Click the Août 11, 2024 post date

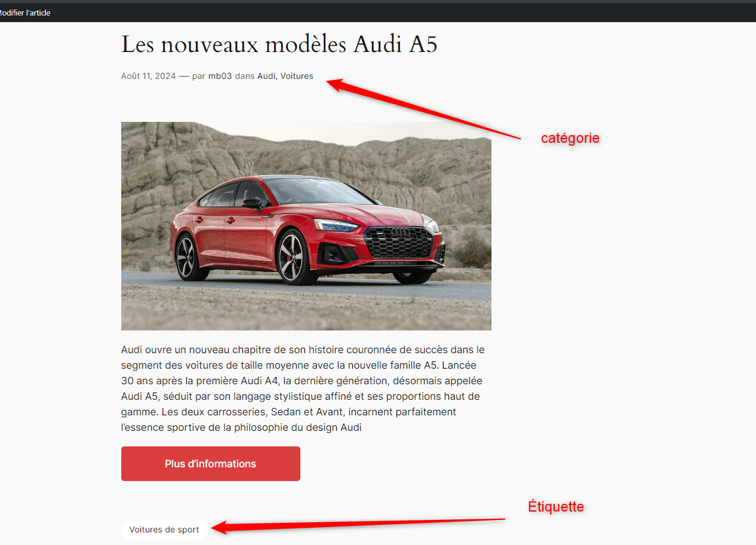(x=149, y=76)
